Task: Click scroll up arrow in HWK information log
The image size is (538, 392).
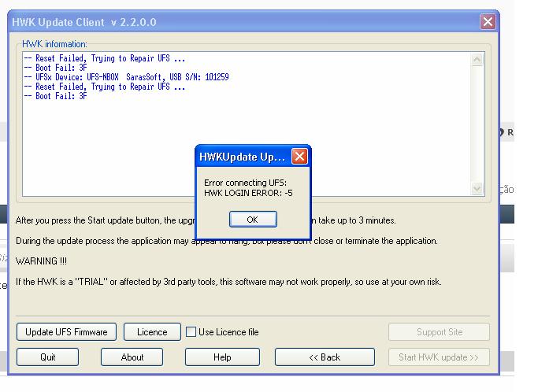Action: 477,60
